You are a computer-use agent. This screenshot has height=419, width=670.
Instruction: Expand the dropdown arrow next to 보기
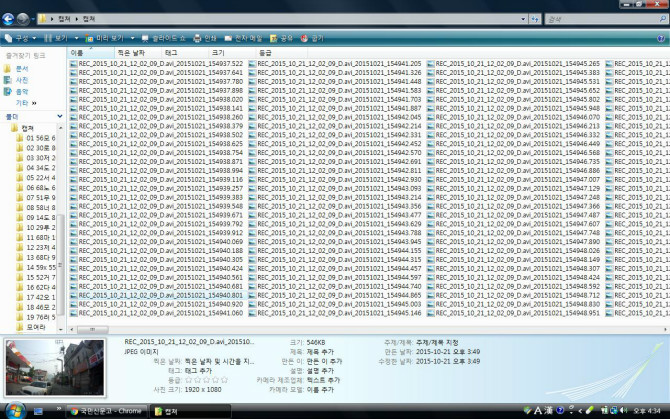76,38
